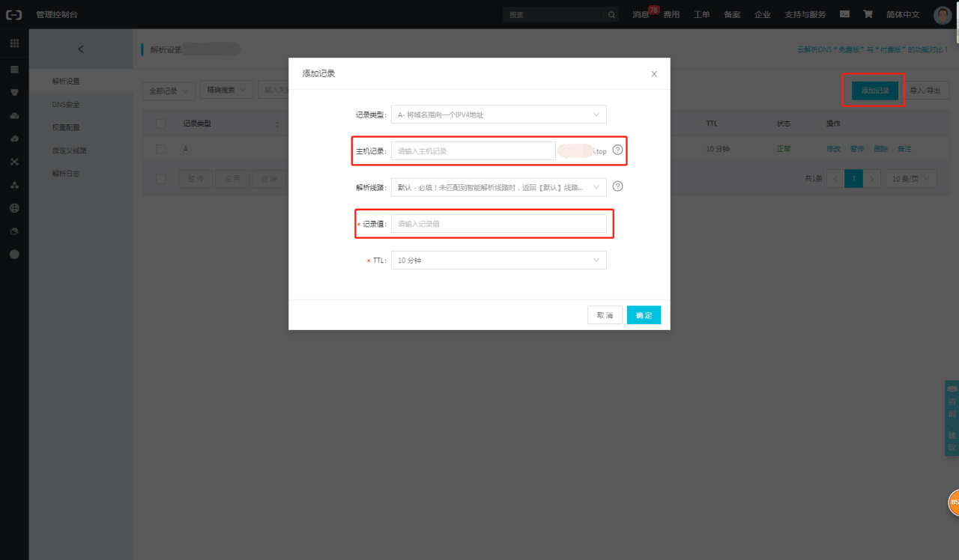Check the box for record A row

[x=160, y=149]
